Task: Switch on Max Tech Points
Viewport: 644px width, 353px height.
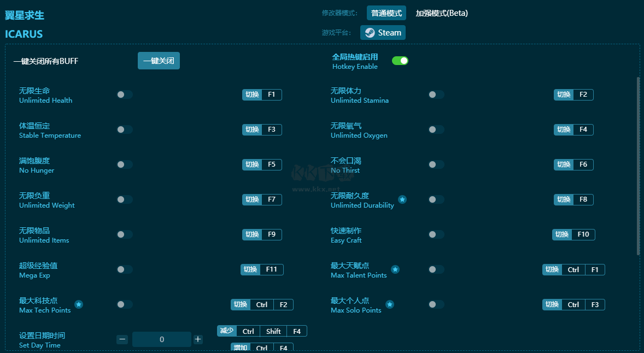Action: [x=125, y=304]
